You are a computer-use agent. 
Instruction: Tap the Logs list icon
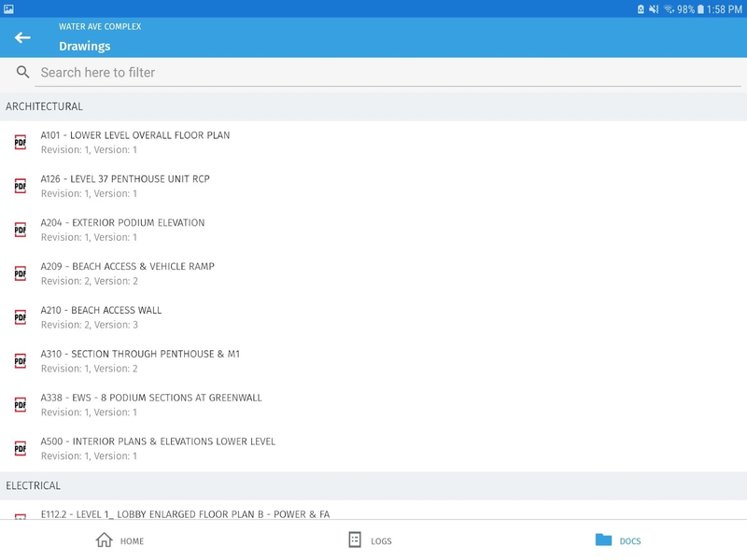[x=355, y=540]
